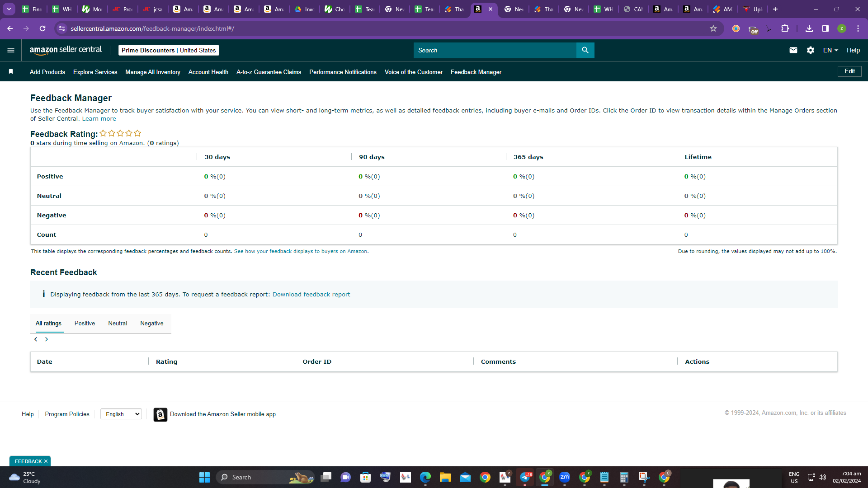Screen dimensions: 868x488
Task: Open File Explorer from the taskbar
Action: coord(445,477)
